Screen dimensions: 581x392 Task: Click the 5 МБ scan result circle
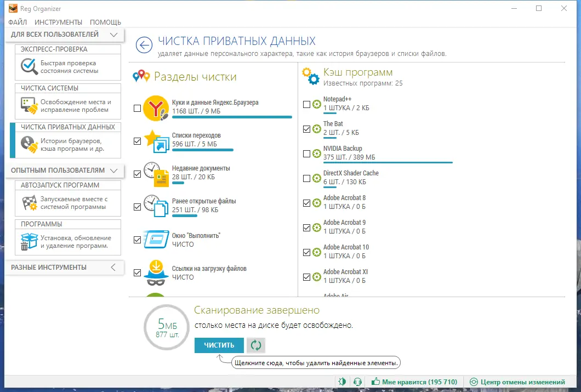[167, 327]
